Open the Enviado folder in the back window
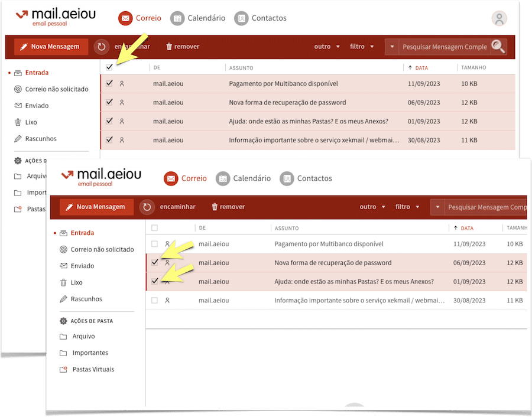 (x=37, y=106)
